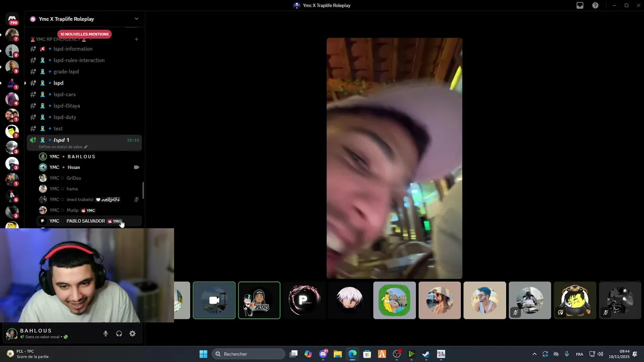Open the unread lspd text channel
Screen dimensions: 644x362
click(x=85, y=83)
